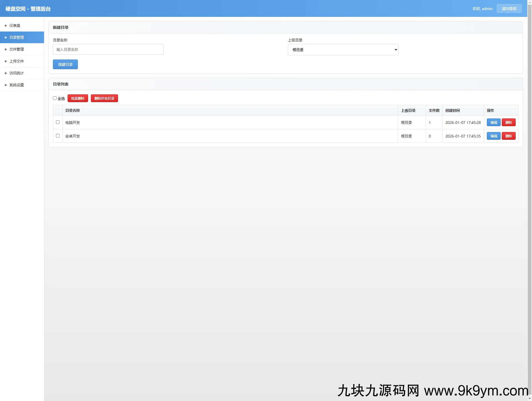Click the 批量删除 button
The width and height of the screenshot is (532, 401).
coord(78,98)
